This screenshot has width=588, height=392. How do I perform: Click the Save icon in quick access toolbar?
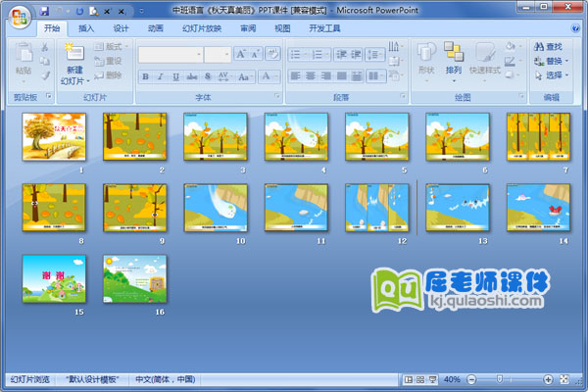click(44, 10)
